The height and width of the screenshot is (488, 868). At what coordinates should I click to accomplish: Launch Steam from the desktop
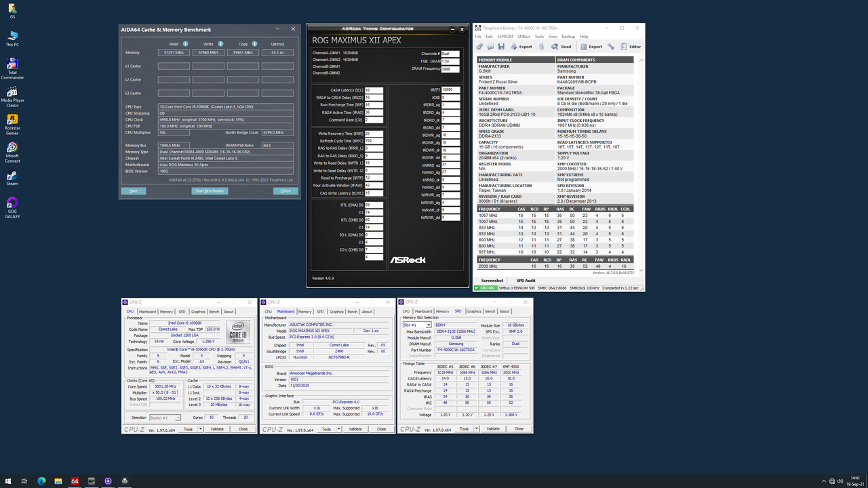click(x=12, y=179)
